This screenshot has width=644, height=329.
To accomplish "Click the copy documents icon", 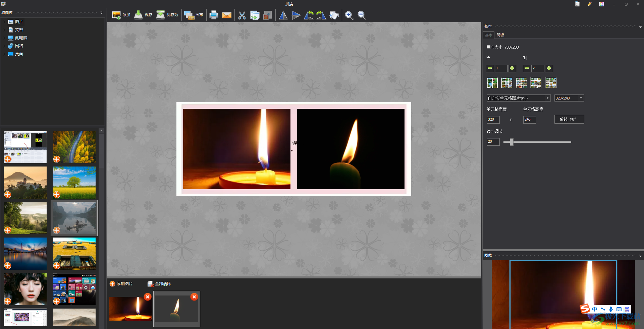I will (255, 15).
